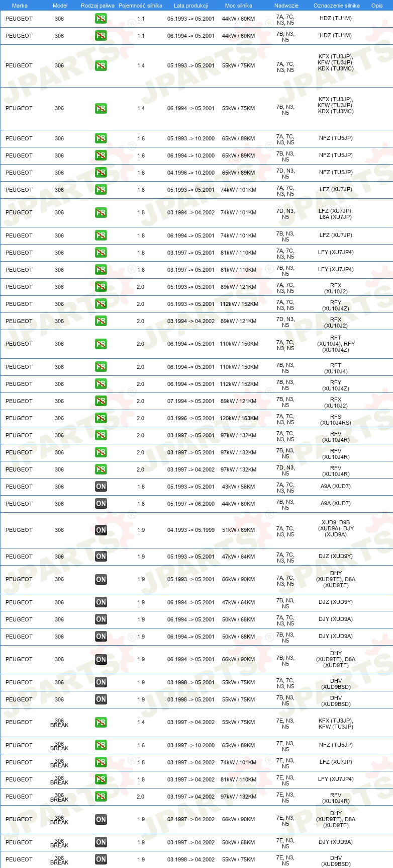Screen dimensions: 393x868
Task: Select the ON icon in the DJZ row with body 7A, 7C
Action: (x=101, y=557)
